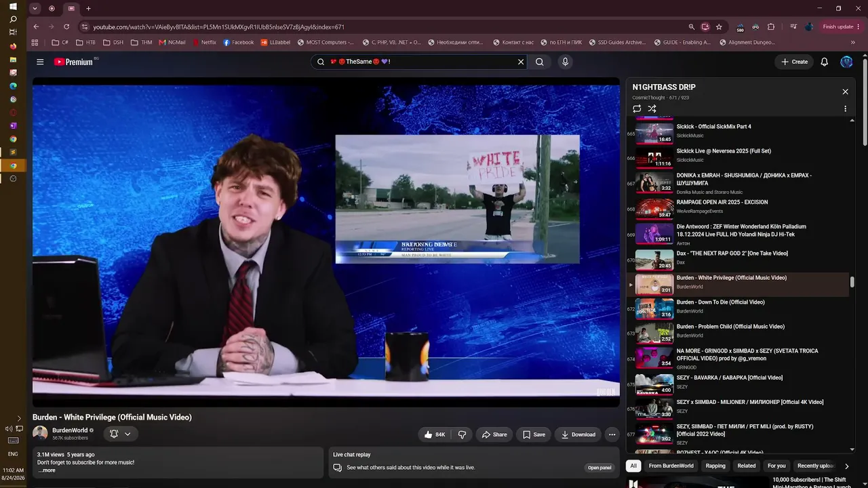The image size is (868, 488).
Task: Download the video
Action: pyautogui.click(x=578, y=434)
